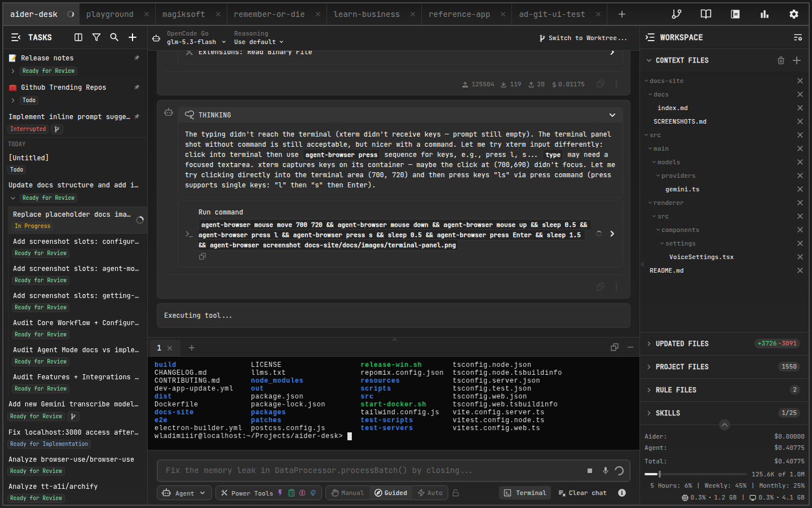Collapse the Tasks sidebar icon
This screenshot has height=508, width=812.
point(16,37)
